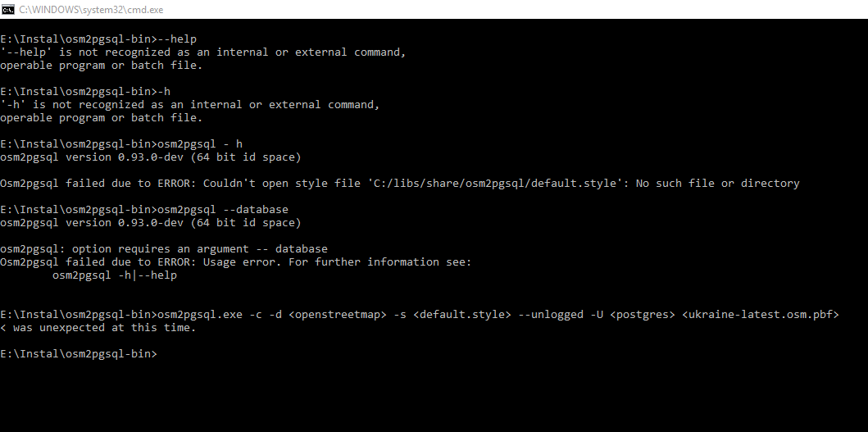
Task: Click the cmd.exe icon in the title bar
Action: [x=8, y=8]
